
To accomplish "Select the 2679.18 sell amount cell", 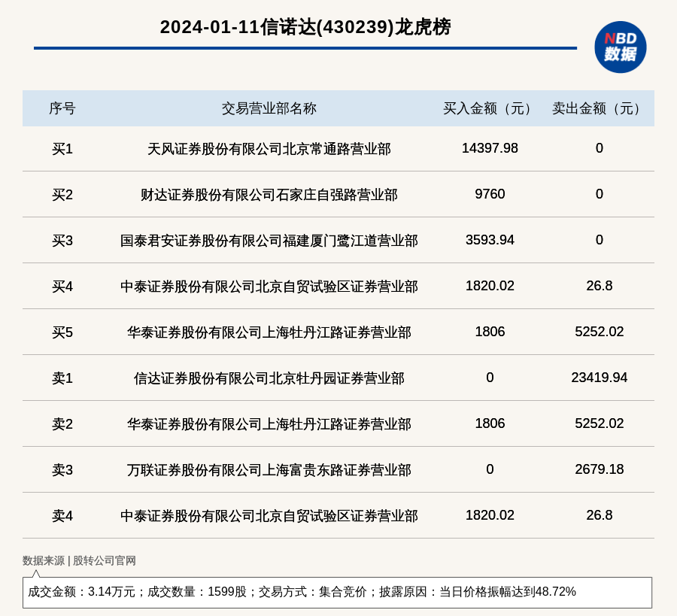I will (x=599, y=469).
